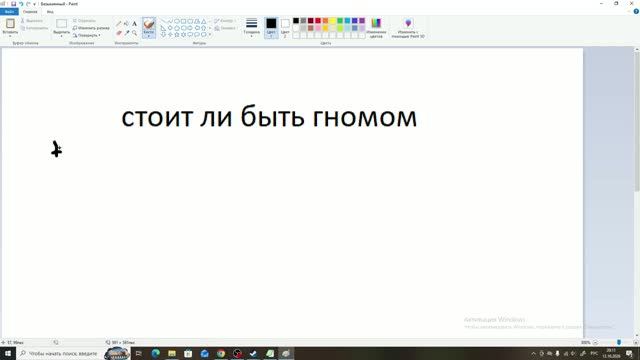Open Google Chrome from the taskbar

click(x=221, y=353)
